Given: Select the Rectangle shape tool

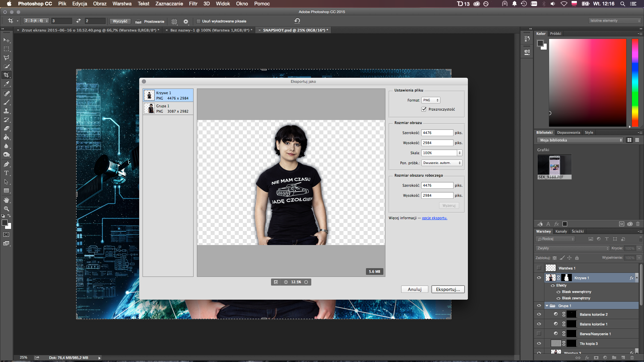Looking at the screenshot, I should pyautogui.click(x=6, y=191).
